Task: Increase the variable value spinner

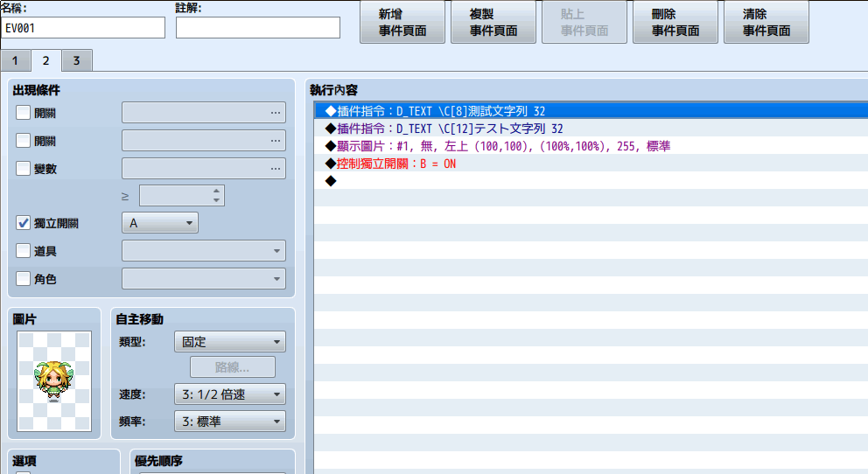Action: click(216, 191)
